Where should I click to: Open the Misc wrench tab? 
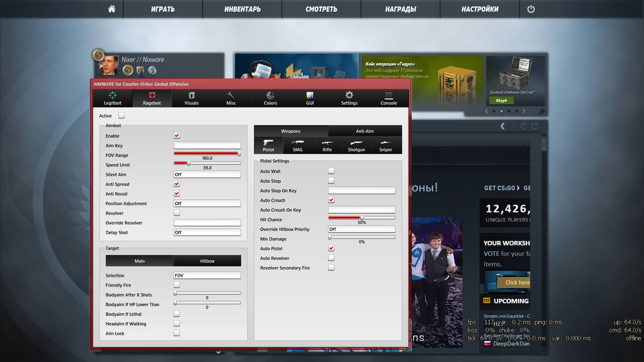[231, 98]
